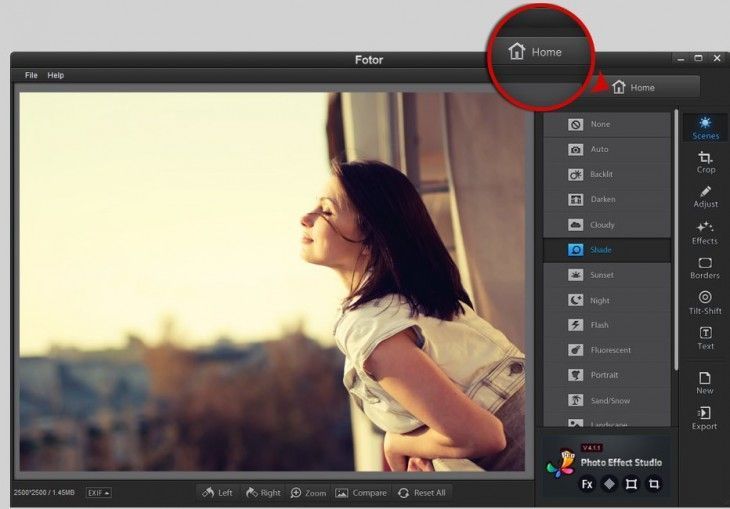Image resolution: width=730 pixels, height=509 pixels.
Task: Click the Photo Effect Studio banner title
Action: tap(621, 462)
